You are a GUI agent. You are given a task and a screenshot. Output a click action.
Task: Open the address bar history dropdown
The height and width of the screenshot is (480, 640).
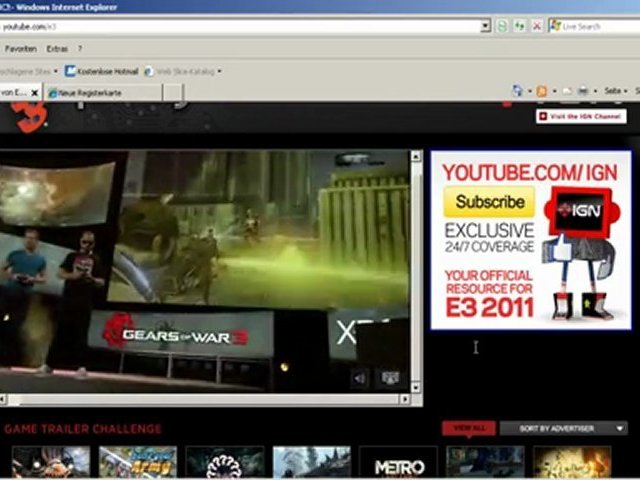(x=485, y=26)
